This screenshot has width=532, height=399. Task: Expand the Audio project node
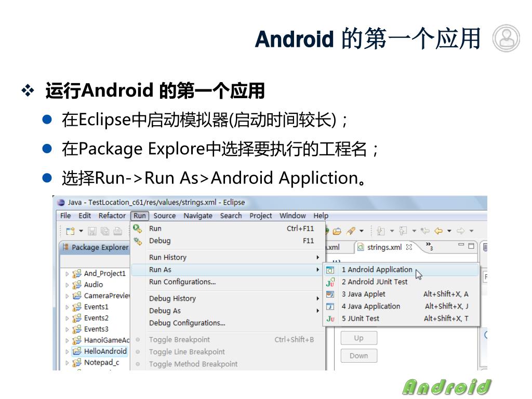pyautogui.click(x=67, y=285)
